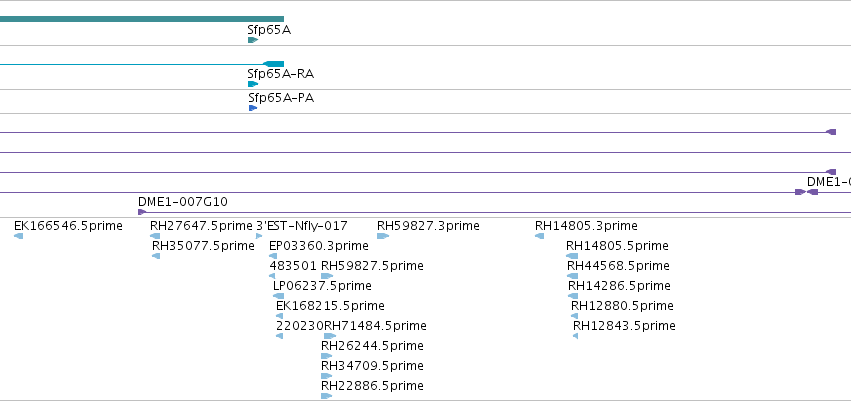Click the RH44568.5prime label text

point(618,266)
